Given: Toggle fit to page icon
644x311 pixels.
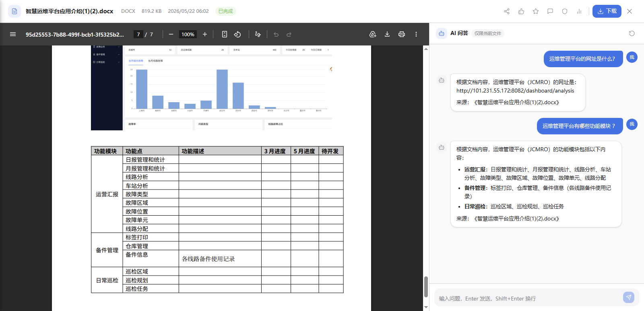Looking at the screenshot, I should pyautogui.click(x=225, y=34).
